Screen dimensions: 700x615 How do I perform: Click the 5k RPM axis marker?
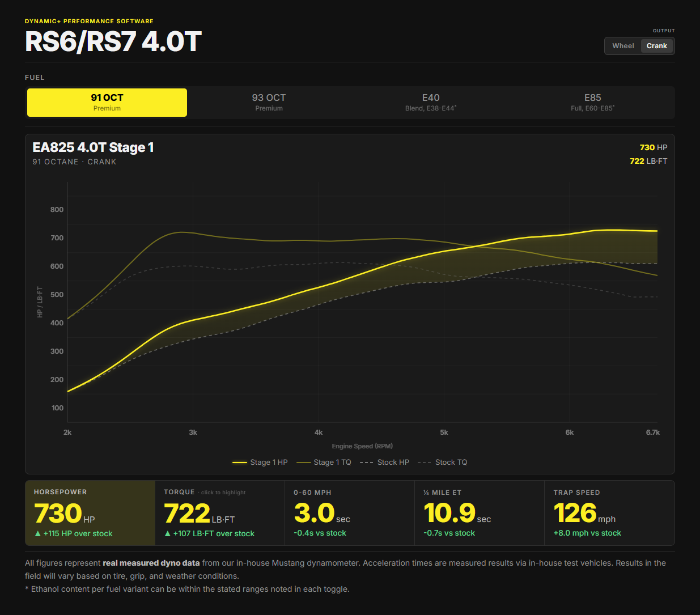click(x=444, y=432)
